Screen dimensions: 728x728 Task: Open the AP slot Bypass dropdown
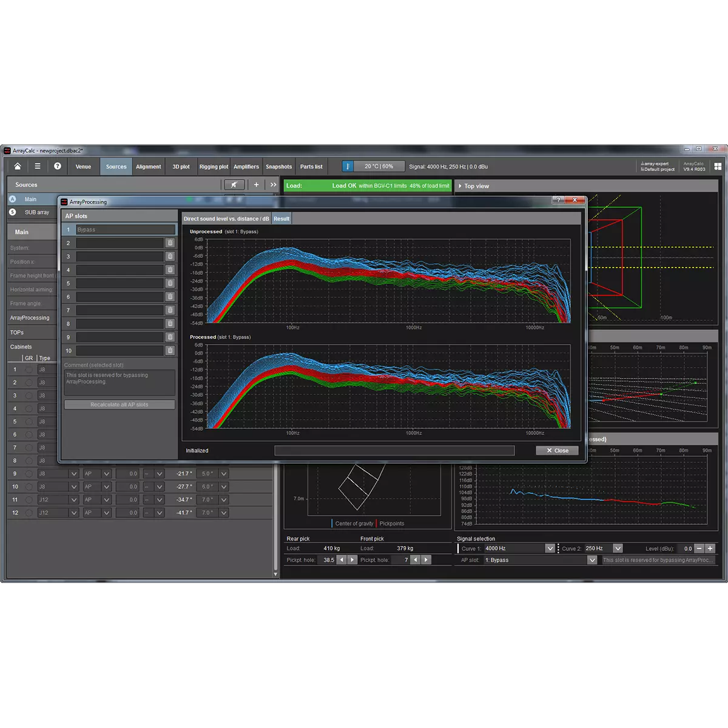pos(592,560)
